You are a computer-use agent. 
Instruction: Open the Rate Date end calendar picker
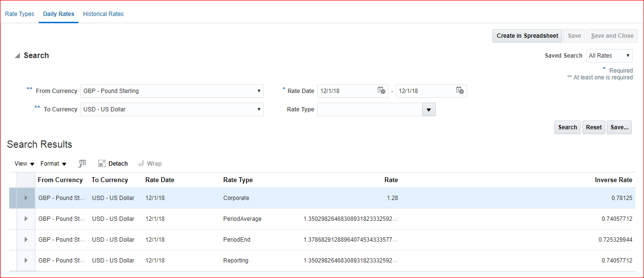(x=460, y=91)
